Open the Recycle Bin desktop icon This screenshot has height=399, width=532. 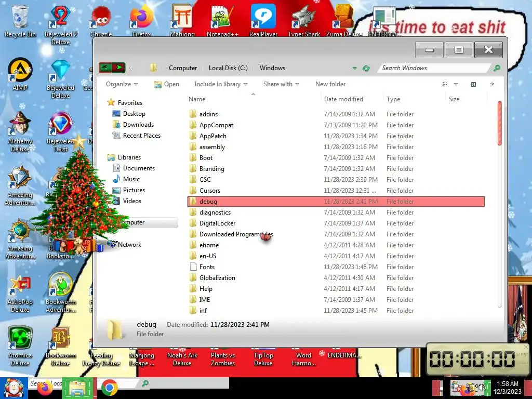(x=20, y=20)
